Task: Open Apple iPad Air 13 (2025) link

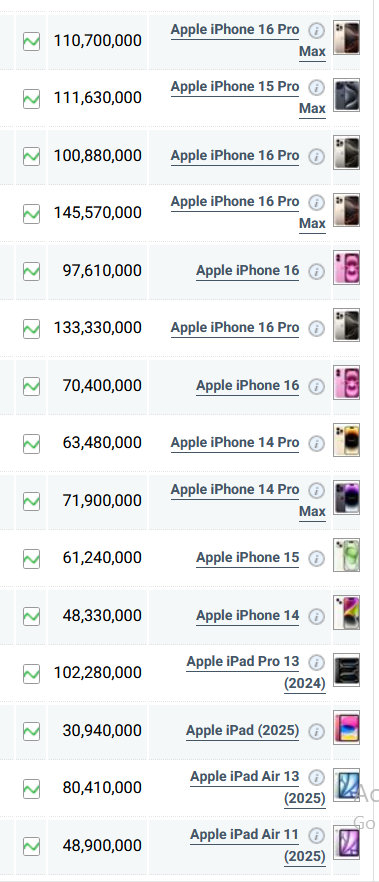Action: click(x=258, y=788)
